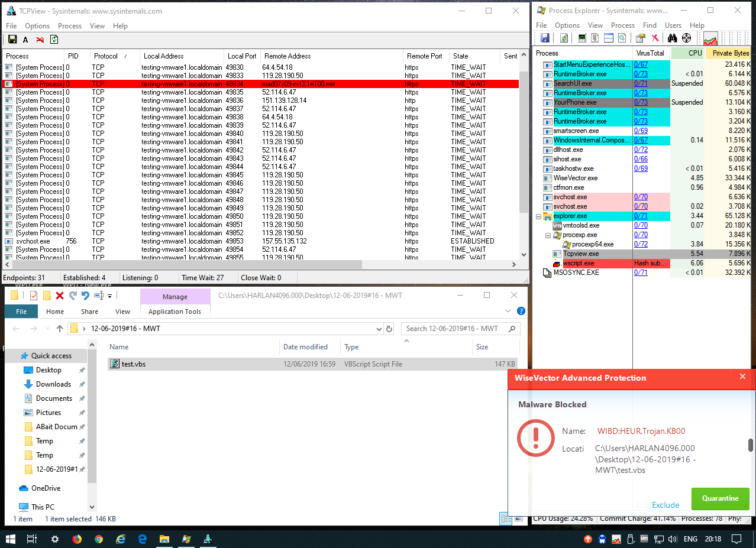Click the red Delete icon in Explorer quick access toolbar
Viewport: 756px width, 548px height.
pos(60,296)
